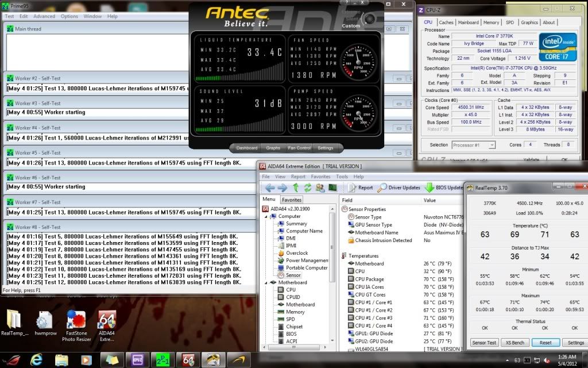Viewport: 588px width, 368px height.
Task: Click the AIDA64 forward arrow icon
Action: click(283, 188)
